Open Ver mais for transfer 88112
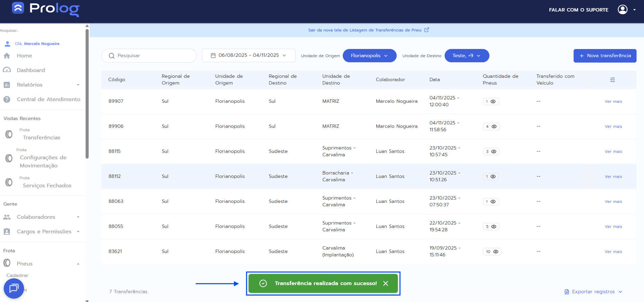The height and width of the screenshot is (302, 644). pyautogui.click(x=613, y=177)
